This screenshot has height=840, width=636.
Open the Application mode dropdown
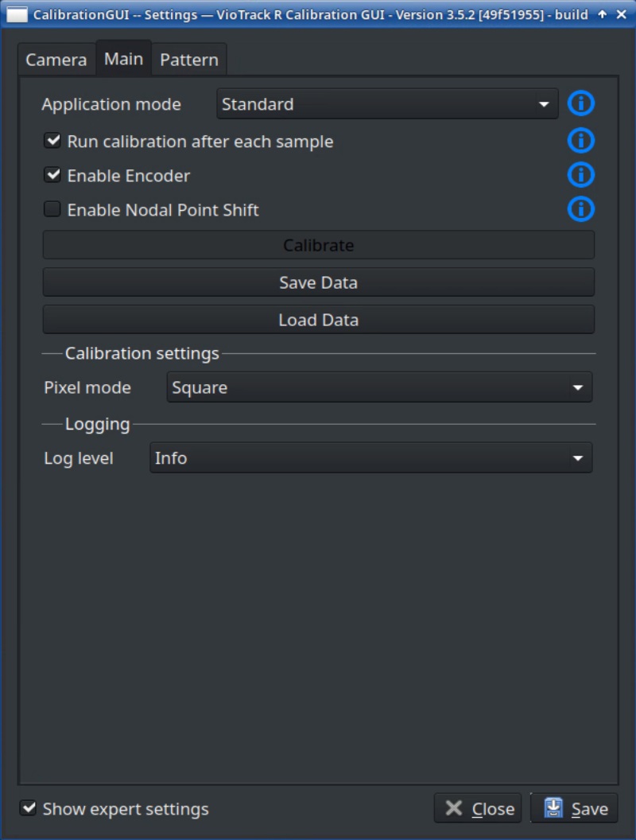[387, 104]
